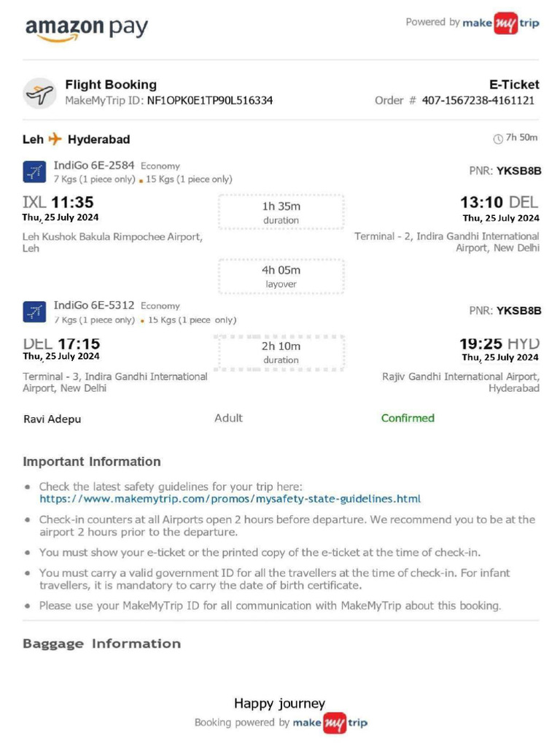Open the mysafety-state-guidelines link
Viewport: 560px width, 747px height.
230,499
